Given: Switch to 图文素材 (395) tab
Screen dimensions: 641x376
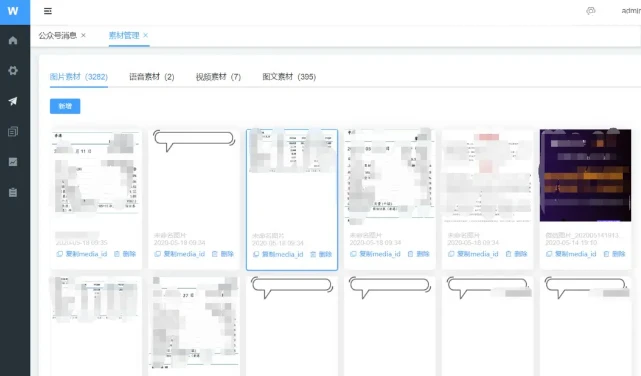Looking at the screenshot, I should tap(289, 77).
